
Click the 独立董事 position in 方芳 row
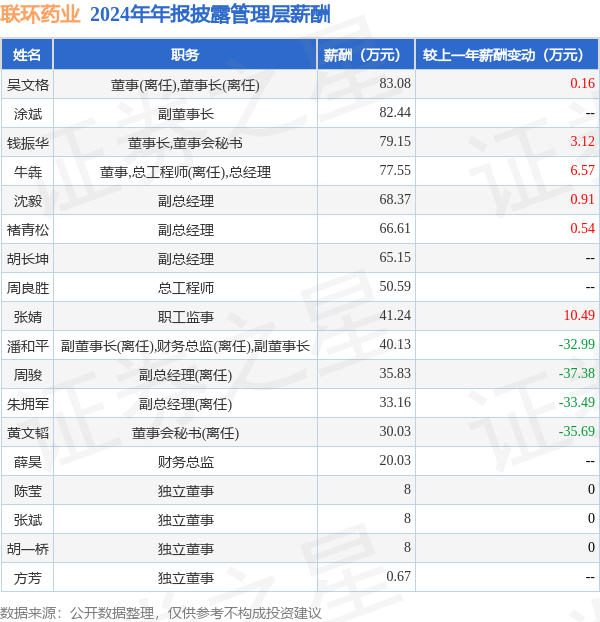click(x=185, y=578)
